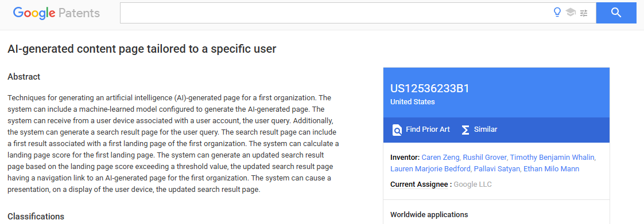The image size is (644, 224).
Task: Click the Inventor label
Action: click(405, 157)
